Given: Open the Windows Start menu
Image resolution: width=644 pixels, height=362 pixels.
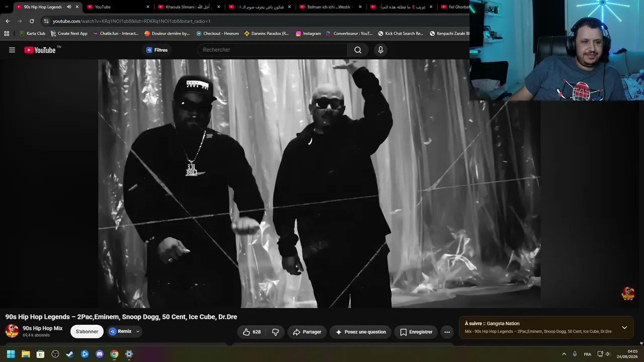Looking at the screenshot, I should coord(11,354).
